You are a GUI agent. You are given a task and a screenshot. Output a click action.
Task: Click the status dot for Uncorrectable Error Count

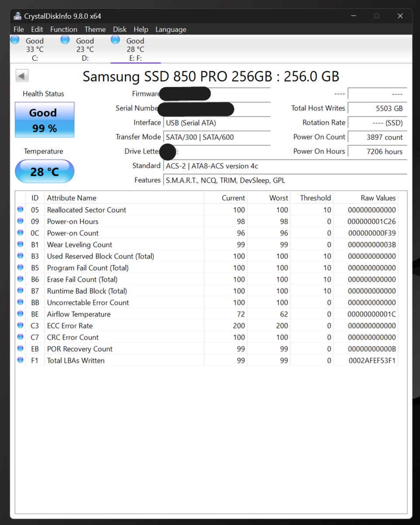pyautogui.click(x=21, y=302)
